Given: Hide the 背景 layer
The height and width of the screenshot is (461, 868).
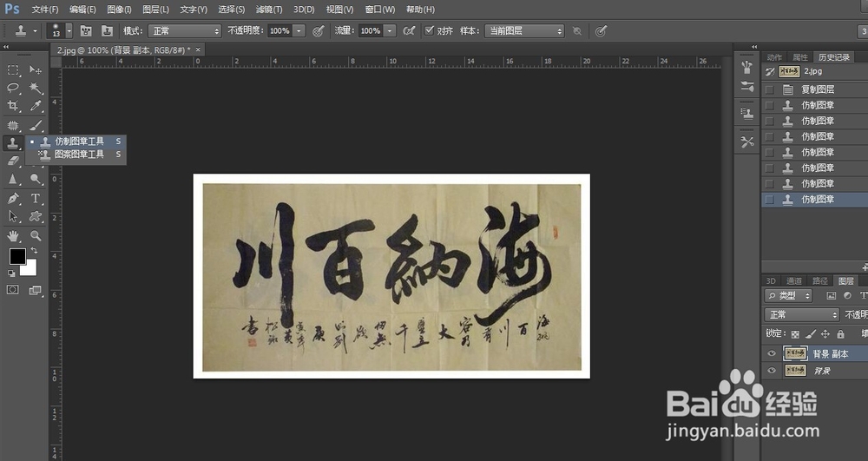Looking at the screenshot, I should pos(771,371).
